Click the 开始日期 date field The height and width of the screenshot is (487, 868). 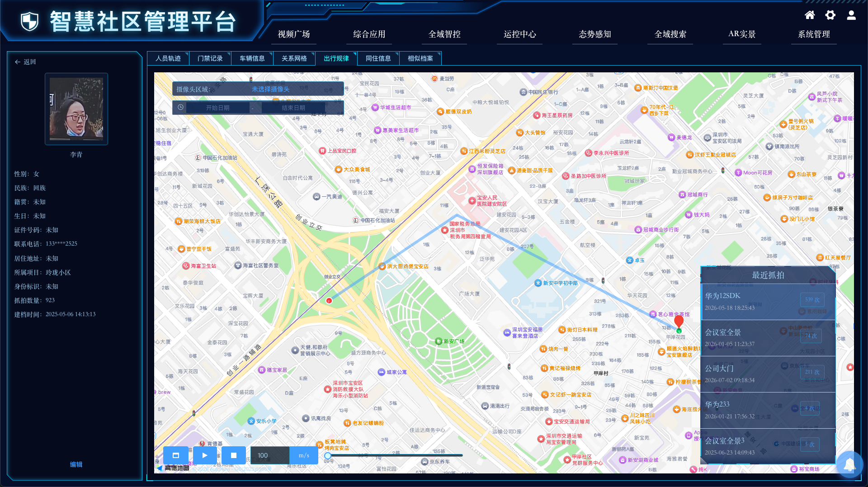pos(218,108)
